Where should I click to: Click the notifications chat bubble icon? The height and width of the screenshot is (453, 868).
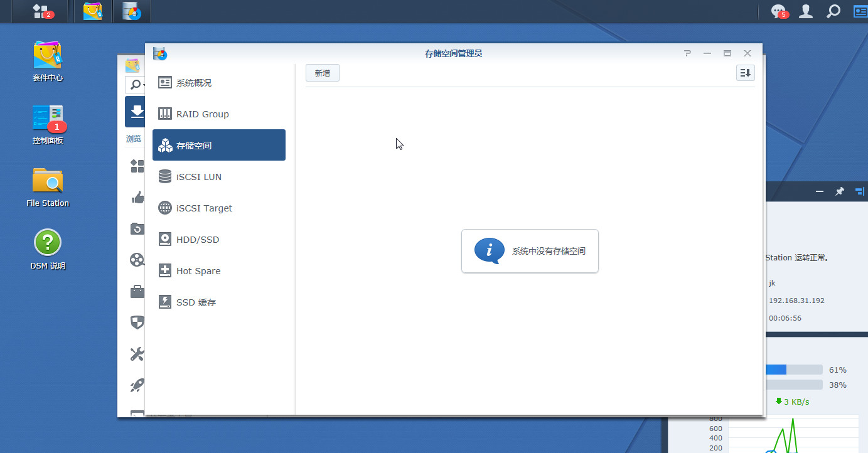[778, 11]
